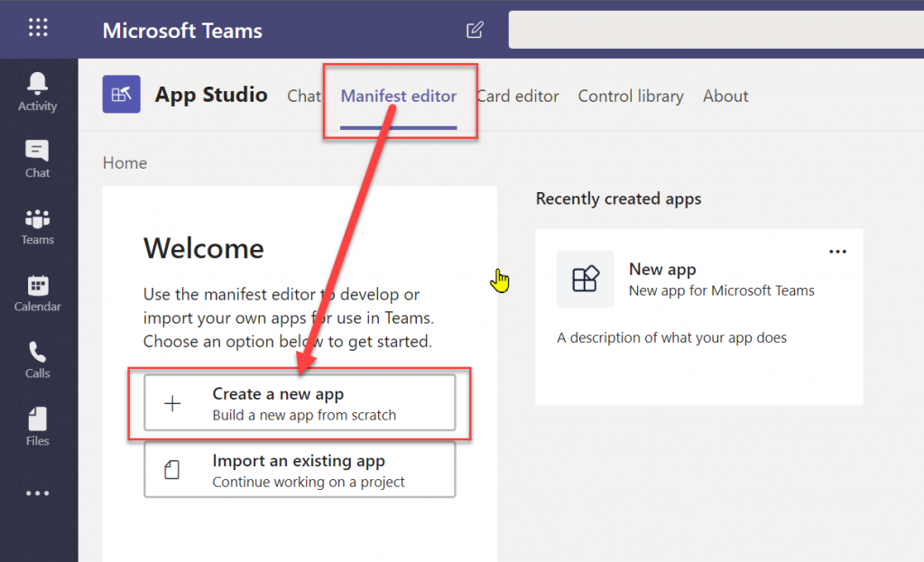Click the Microsoft Teams title text
Viewport: 924px width, 562px height.
click(x=182, y=31)
